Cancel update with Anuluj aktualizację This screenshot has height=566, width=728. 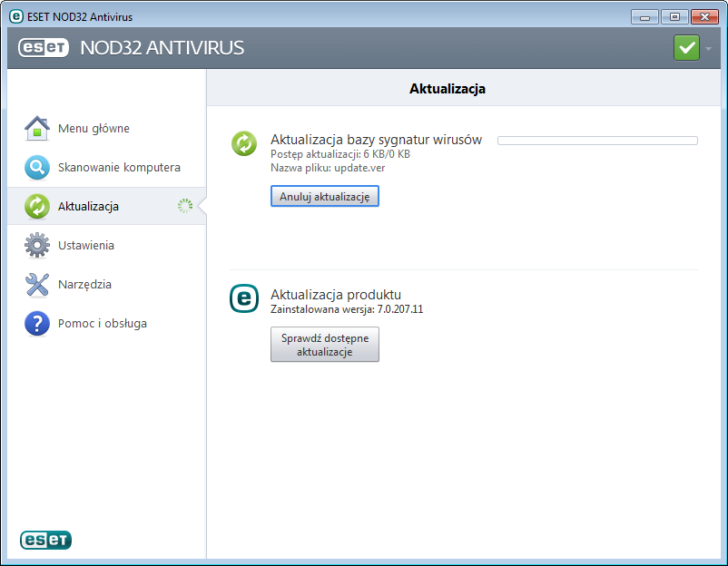coord(325,196)
